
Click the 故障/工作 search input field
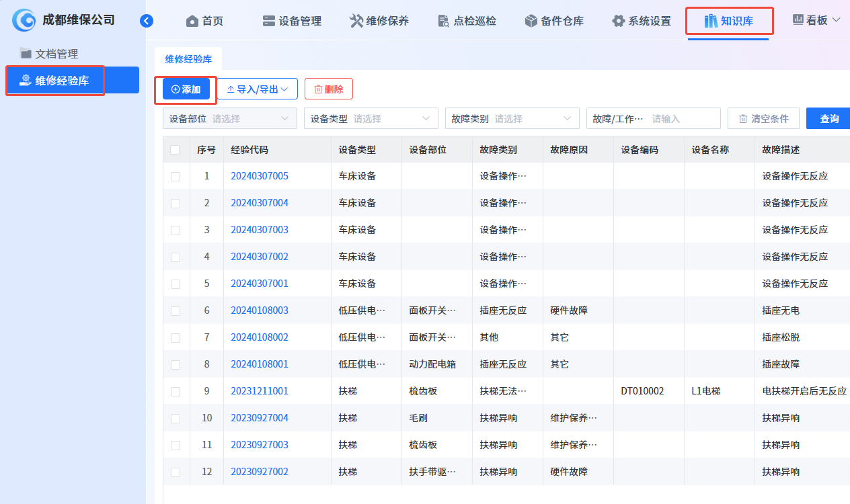click(683, 119)
